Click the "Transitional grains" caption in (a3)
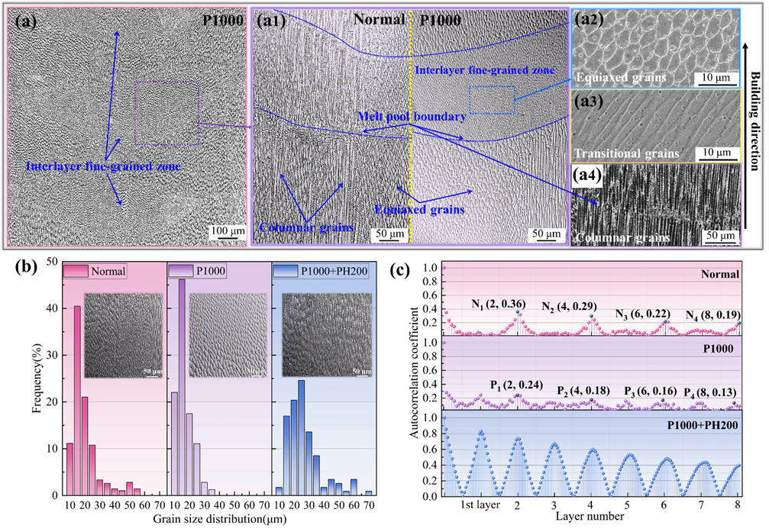 pyautogui.click(x=626, y=154)
